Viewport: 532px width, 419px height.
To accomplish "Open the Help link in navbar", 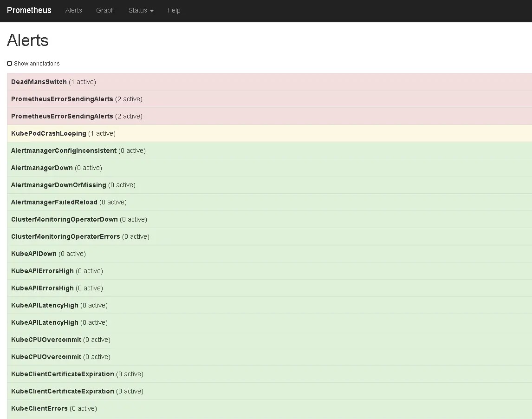I will tap(174, 10).
